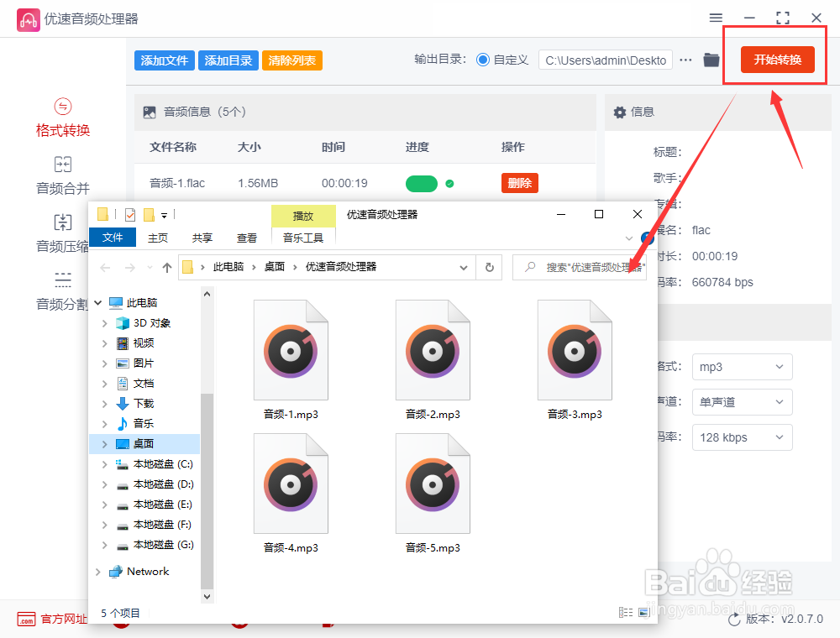Click navigation pane scrollbar down arrow
Viewport: 840px width, 638px height.
pyautogui.click(x=207, y=596)
